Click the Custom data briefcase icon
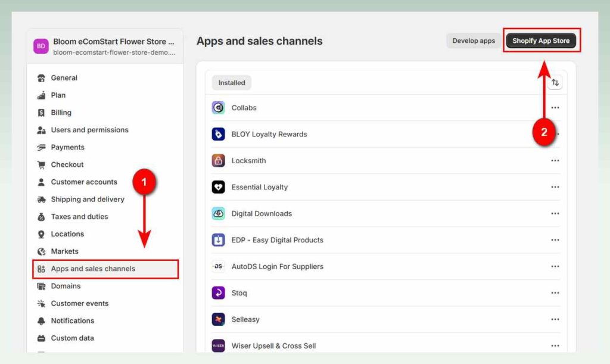Viewport: 610px width, 364px height. (x=41, y=338)
